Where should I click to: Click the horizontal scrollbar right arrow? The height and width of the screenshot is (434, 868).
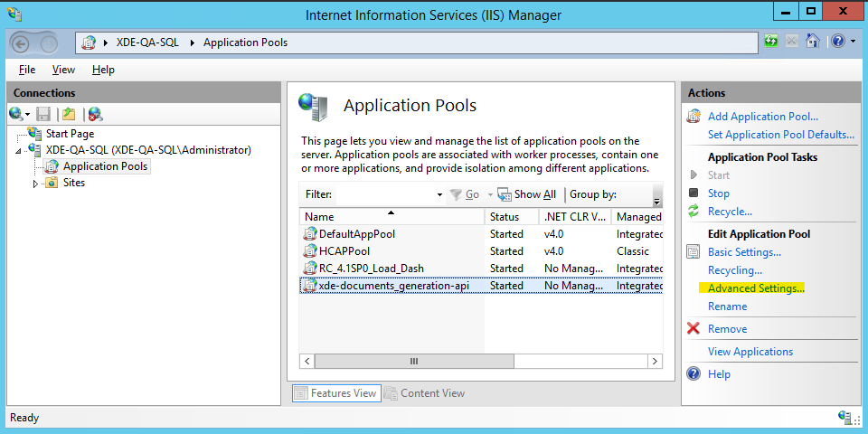[x=655, y=362]
